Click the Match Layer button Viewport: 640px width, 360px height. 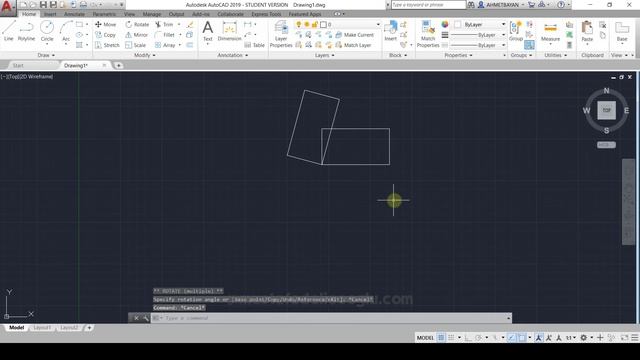(353, 45)
